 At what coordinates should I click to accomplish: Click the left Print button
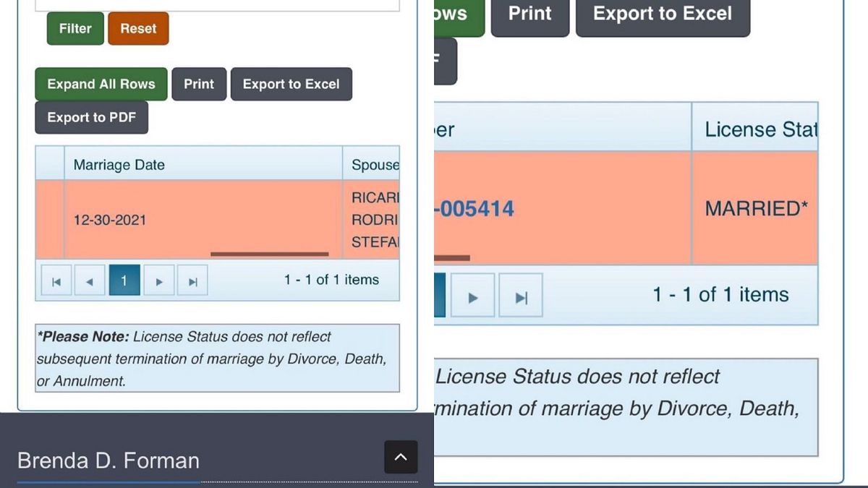(x=199, y=84)
